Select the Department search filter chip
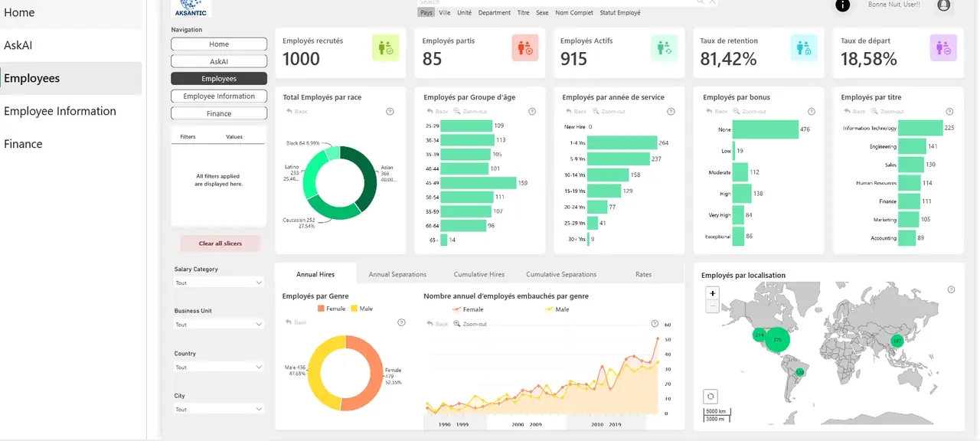 [x=495, y=12]
